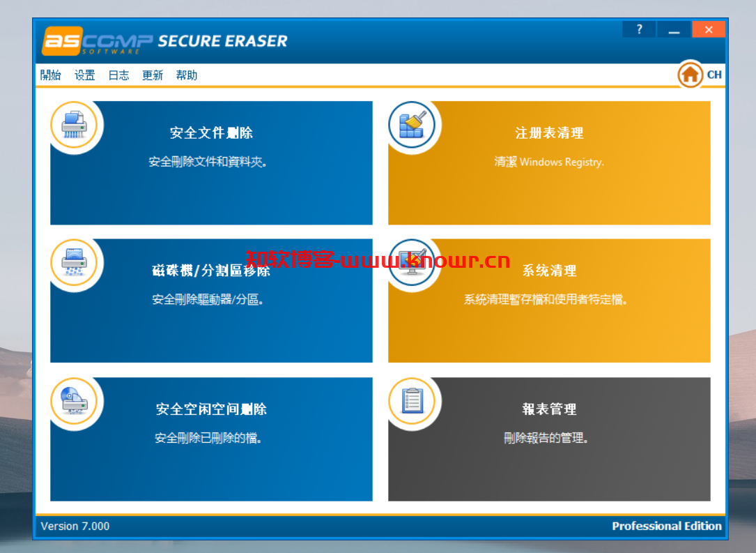The image size is (756, 553).
Task: Click the 安全刪除驅動器/分區 description text
Action: click(208, 300)
